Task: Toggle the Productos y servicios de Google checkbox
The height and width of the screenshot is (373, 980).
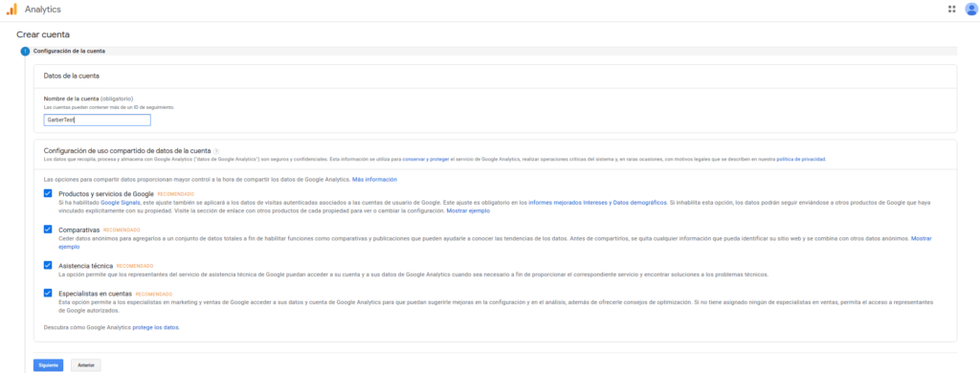Action: [x=48, y=194]
